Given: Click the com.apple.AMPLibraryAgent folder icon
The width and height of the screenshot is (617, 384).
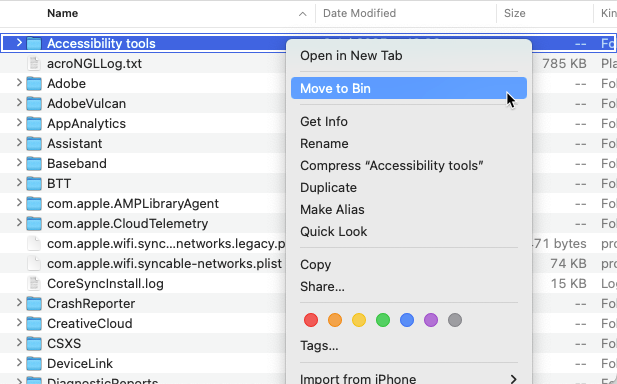Looking at the screenshot, I should coord(34,204).
